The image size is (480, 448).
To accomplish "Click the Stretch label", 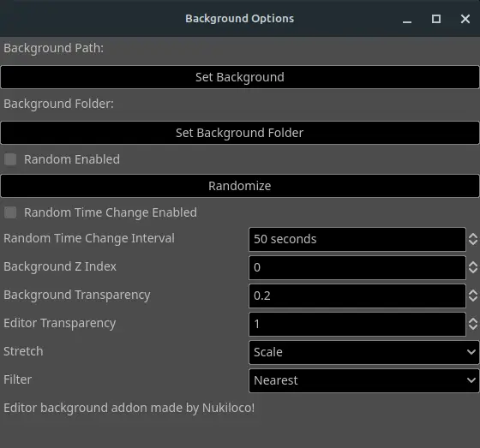I will tap(23, 351).
